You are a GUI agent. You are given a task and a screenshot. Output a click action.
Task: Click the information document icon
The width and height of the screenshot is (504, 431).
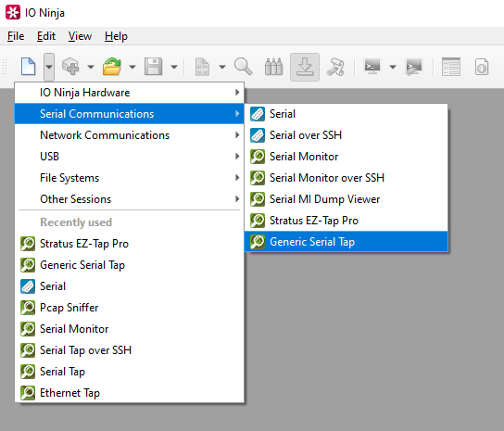(x=482, y=67)
